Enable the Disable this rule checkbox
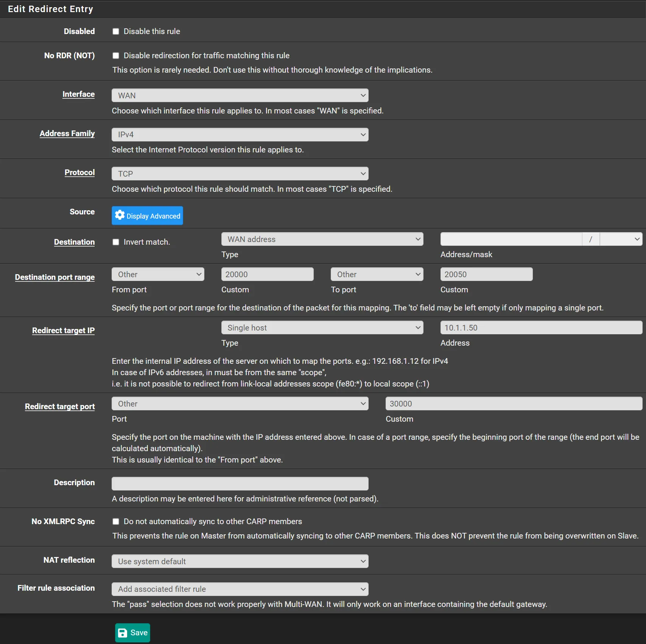Screen dimensions: 646x644 coord(116,31)
